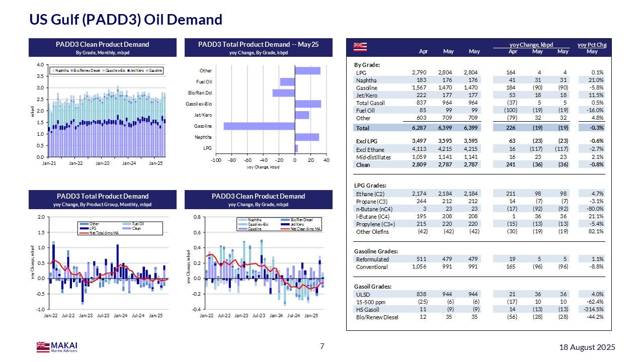Click the 2,790 April value in the LPG row

419,72
